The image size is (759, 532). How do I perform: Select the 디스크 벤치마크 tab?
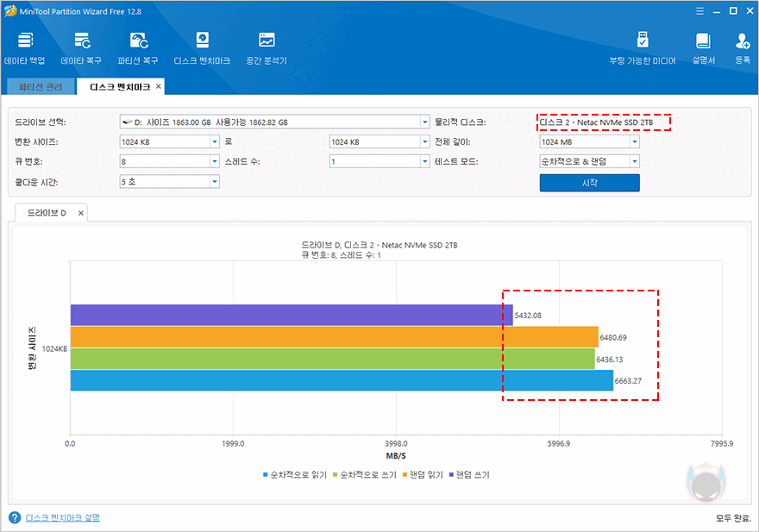click(x=120, y=86)
